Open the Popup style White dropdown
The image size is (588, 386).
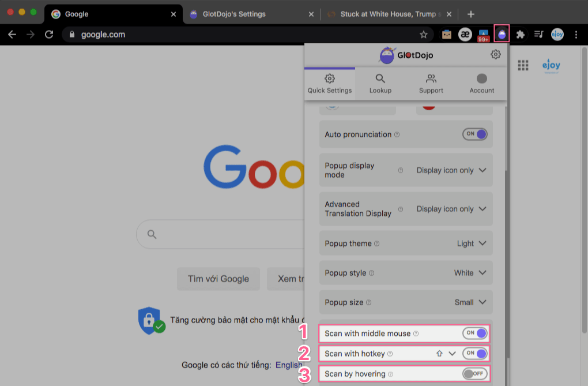tap(470, 272)
